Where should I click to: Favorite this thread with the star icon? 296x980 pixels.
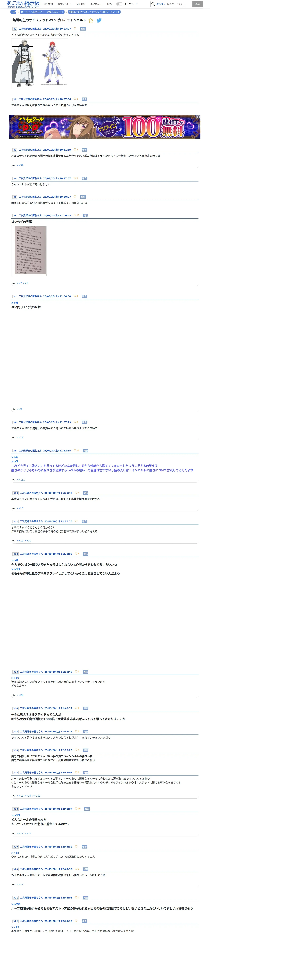click(x=91, y=21)
